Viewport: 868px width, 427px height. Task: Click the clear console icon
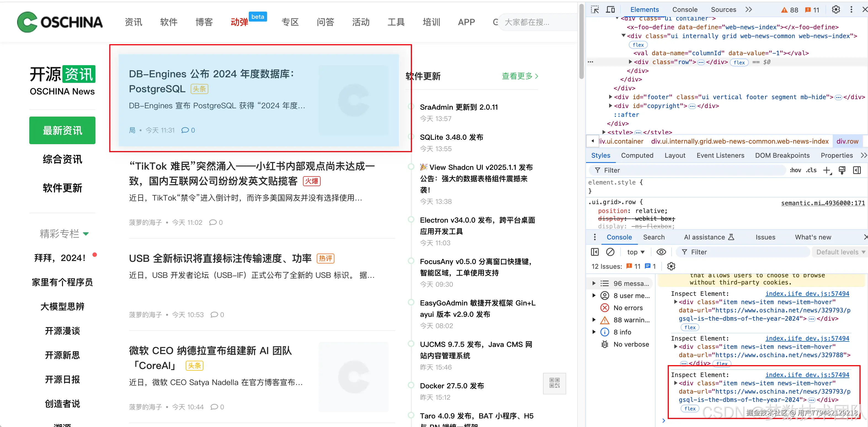pyautogui.click(x=610, y=252)
